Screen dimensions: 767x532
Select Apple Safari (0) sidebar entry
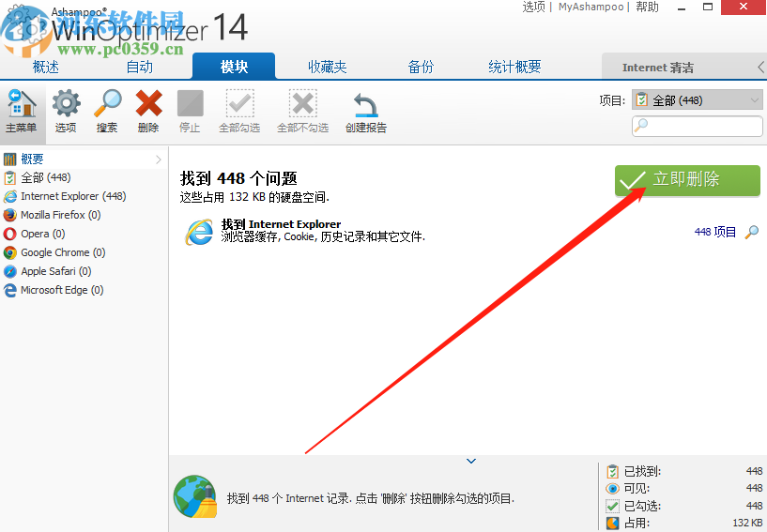pos(48,271)
